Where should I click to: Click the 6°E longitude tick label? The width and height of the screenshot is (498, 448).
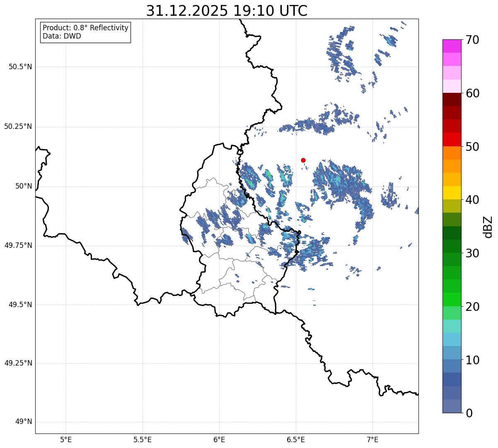[x=220, y=439]
